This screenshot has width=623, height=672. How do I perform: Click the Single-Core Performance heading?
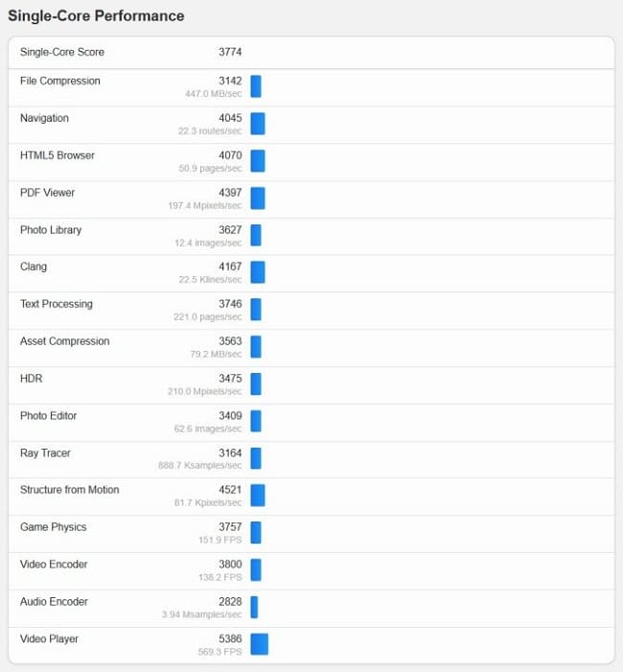click(x=96, y=16)
